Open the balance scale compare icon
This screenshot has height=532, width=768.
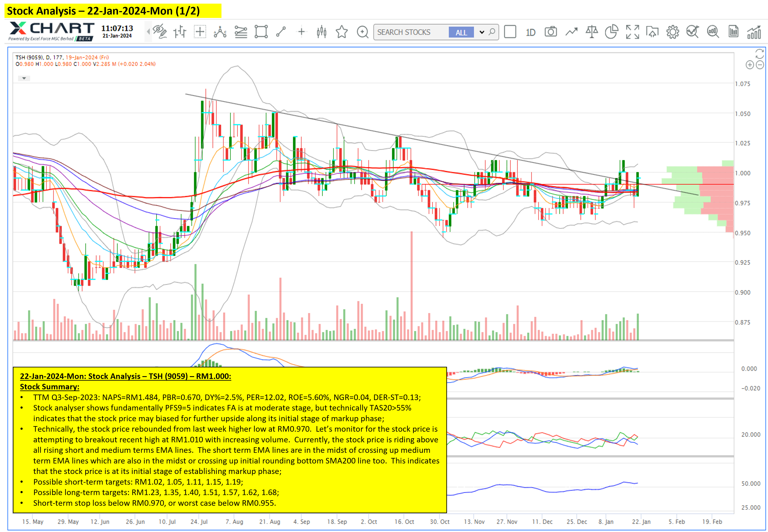pos(592,32)
